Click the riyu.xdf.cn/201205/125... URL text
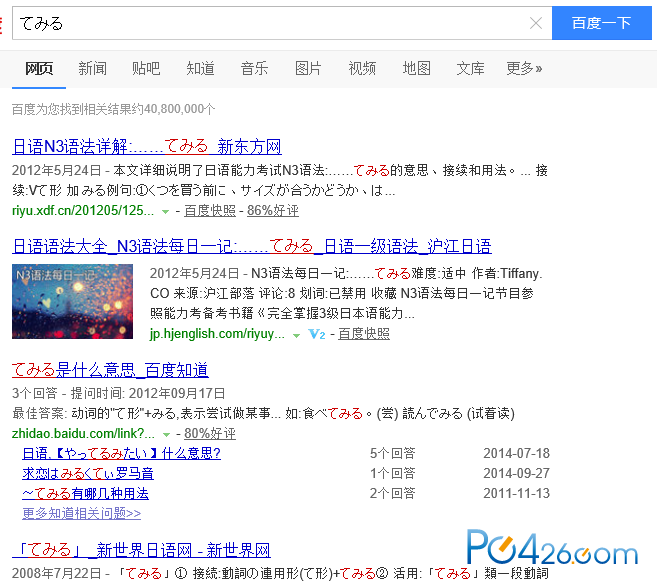Screen dimensions: 657x583 tap(83, 210)
